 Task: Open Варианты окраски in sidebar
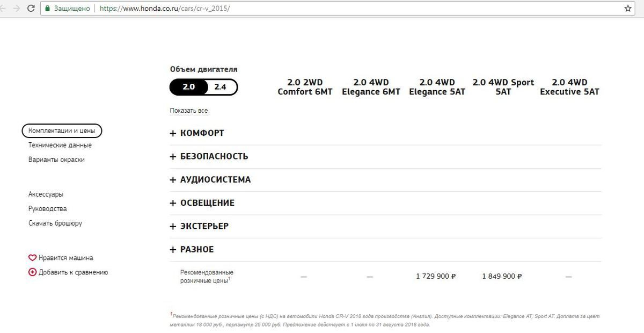click(x=56, y=160)
